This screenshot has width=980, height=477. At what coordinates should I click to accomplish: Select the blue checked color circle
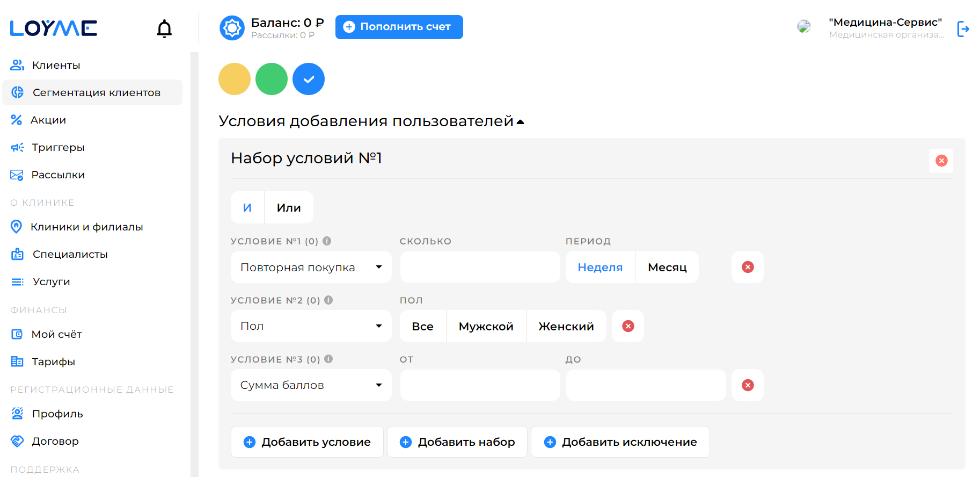[309, 79]
